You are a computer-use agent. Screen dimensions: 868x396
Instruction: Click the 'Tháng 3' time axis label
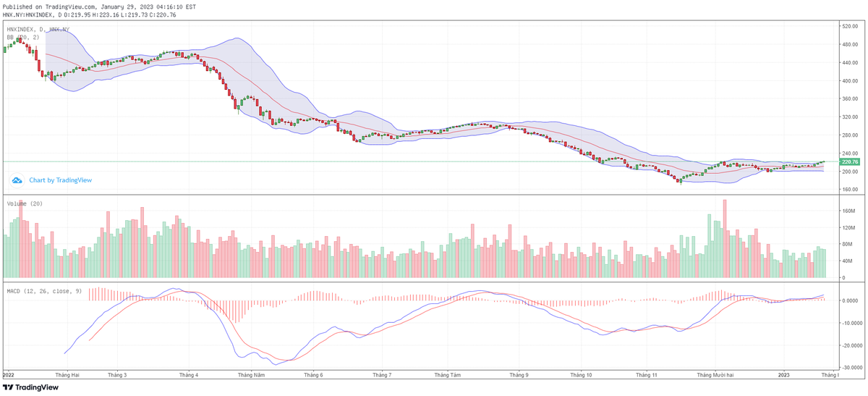point(117,375)
